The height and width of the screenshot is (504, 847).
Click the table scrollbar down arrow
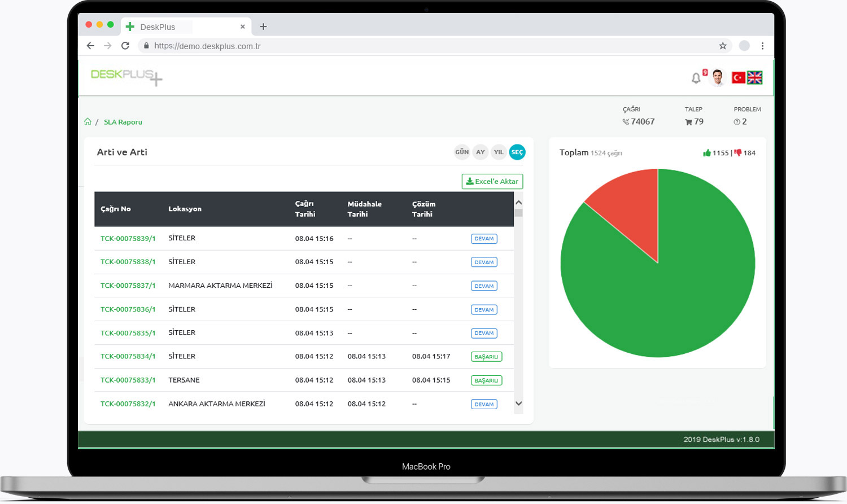click(518, 404)
